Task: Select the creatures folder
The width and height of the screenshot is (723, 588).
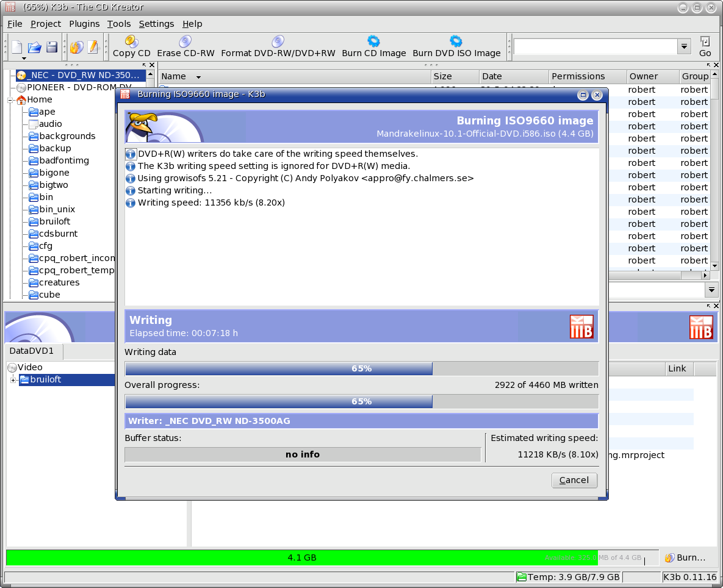Action: pos(54,282)
